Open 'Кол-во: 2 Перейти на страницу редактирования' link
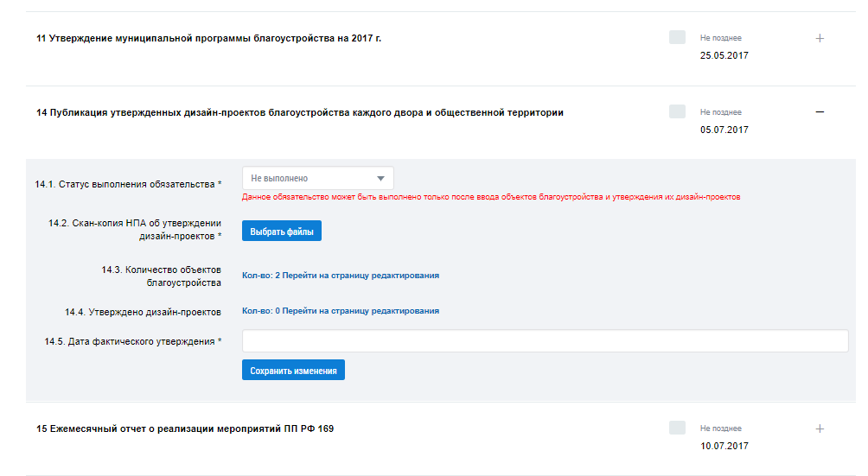This screenshot has height=476, width=868. [x=340, y=276]
